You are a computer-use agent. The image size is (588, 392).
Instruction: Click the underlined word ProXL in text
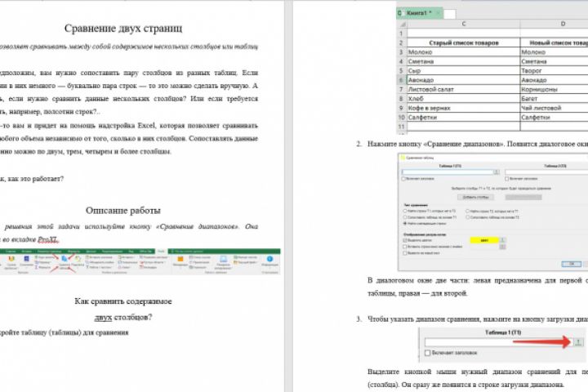click(x=48, y=239)
